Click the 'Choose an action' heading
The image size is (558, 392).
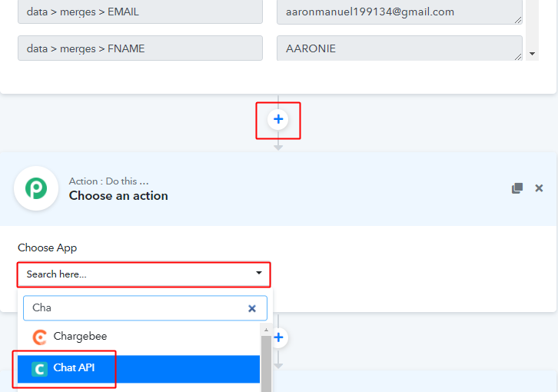coord(118,196)
